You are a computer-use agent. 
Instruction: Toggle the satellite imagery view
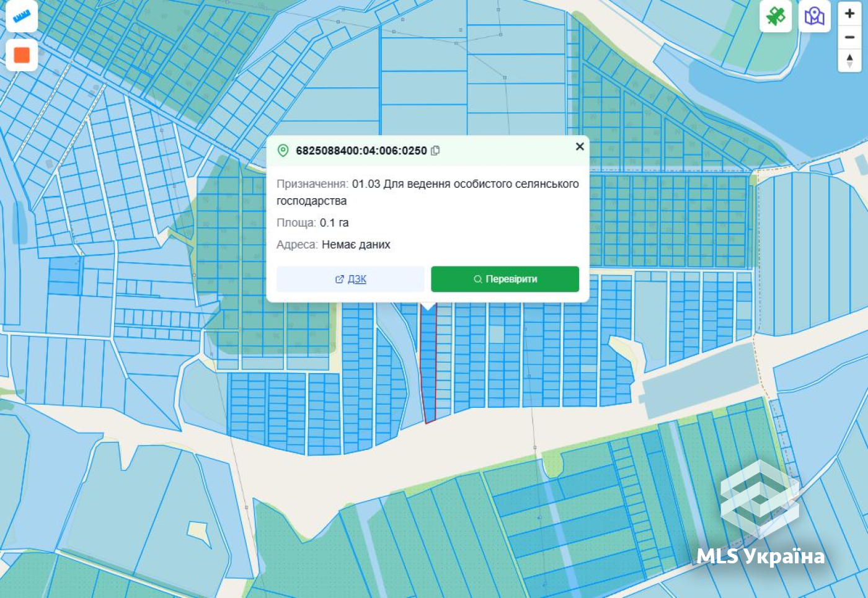776,16
